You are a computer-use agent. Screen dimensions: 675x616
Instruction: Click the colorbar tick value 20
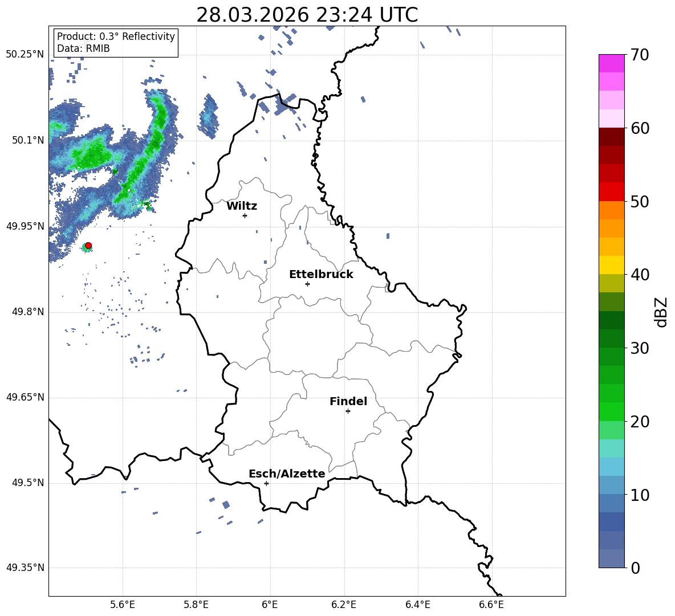(640, 422)
